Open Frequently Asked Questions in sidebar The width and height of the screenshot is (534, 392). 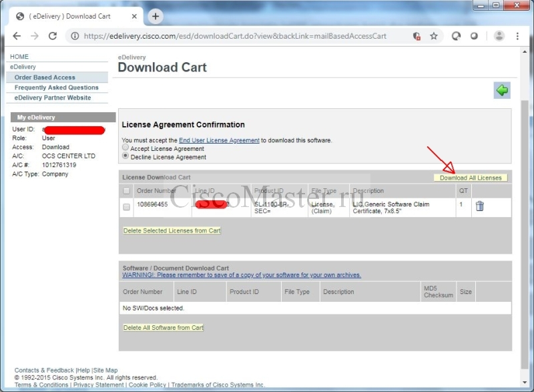57,87
